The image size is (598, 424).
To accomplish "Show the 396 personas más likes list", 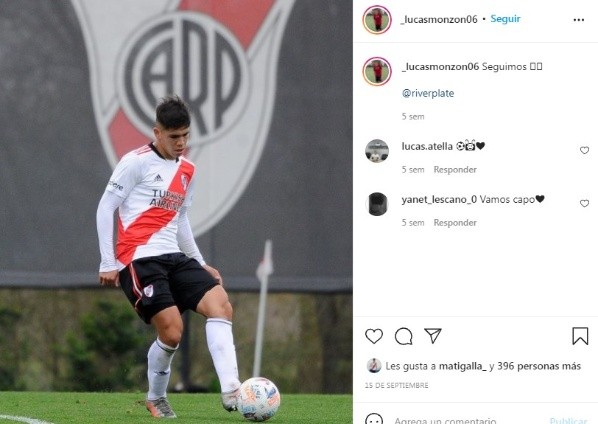I will [539, 366].
